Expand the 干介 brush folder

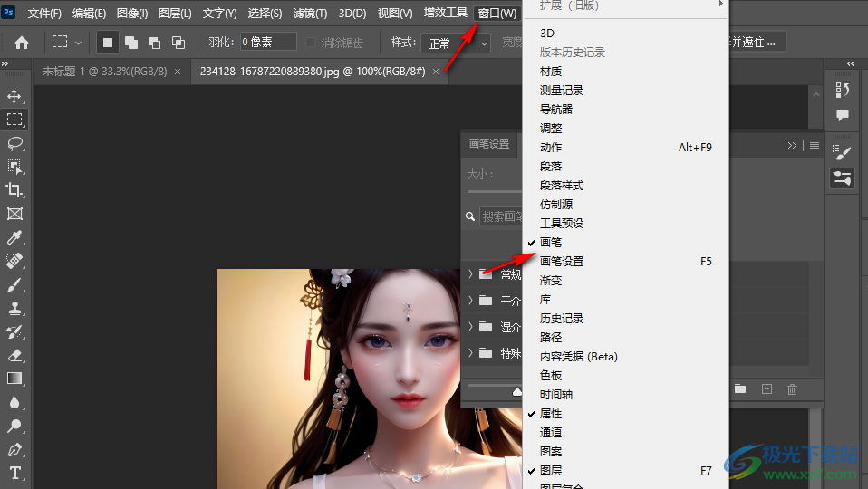click(470, 301)
